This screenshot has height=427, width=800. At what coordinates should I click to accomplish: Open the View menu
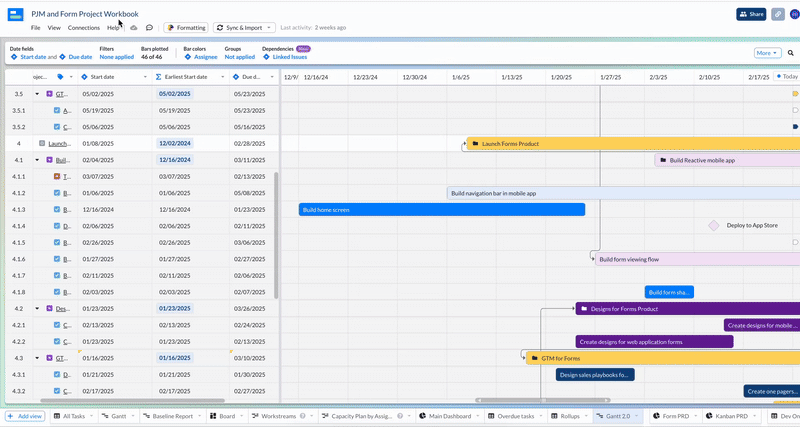(54, 28)
